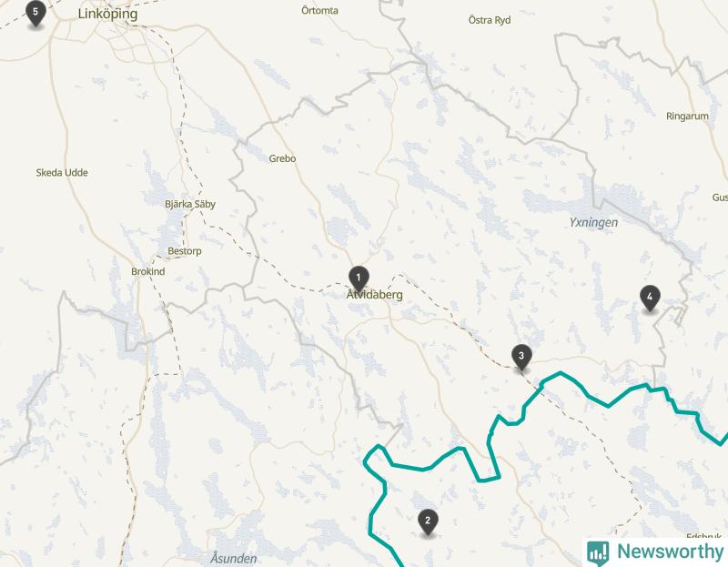Viewport: 728px width, 567px height.
Task: Select the Örtomta place label
Action: [x=319, y=10]
